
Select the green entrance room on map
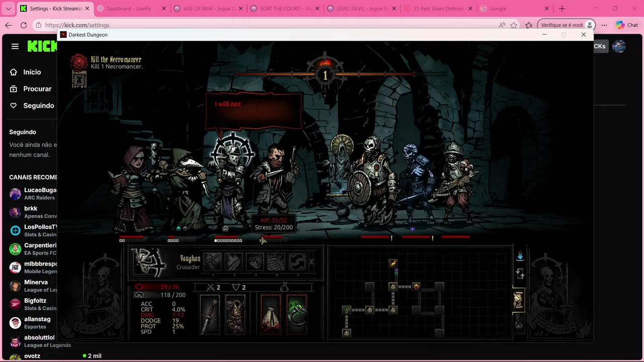(x=346, y=310)
